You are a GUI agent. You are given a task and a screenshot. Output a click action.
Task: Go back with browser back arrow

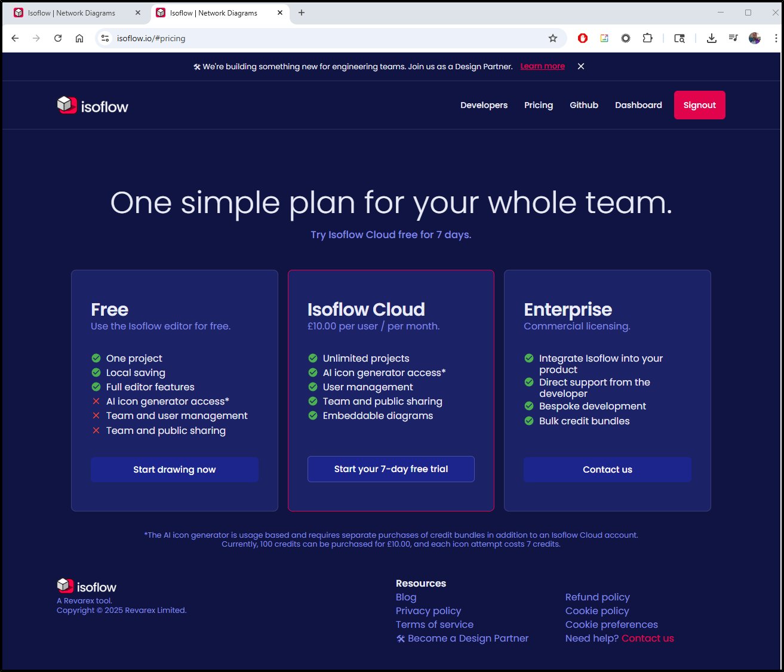[15, 38]
